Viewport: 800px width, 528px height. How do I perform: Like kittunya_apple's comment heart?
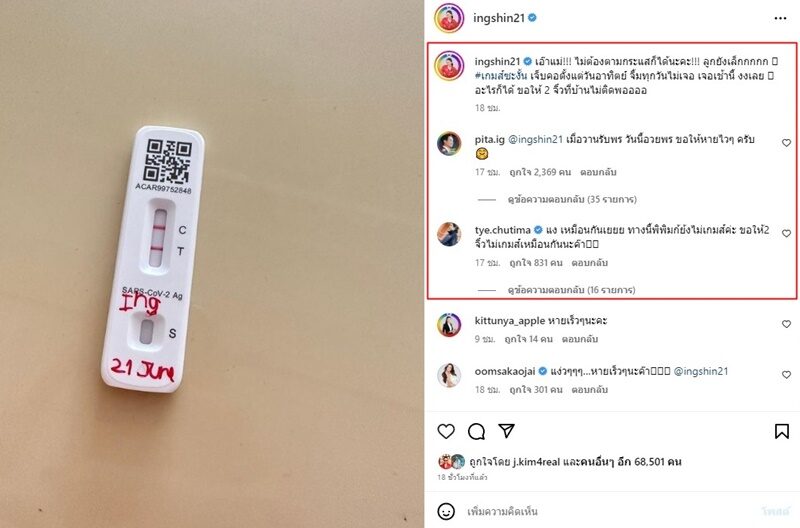click(786, 324)
